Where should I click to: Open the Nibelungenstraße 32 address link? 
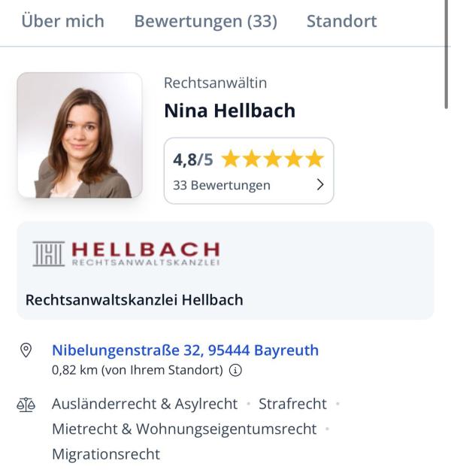pyautogui.click(x=185, y=350)
